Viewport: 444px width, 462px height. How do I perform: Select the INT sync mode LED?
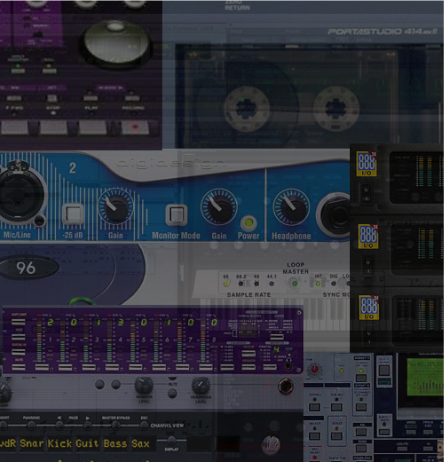318,284
